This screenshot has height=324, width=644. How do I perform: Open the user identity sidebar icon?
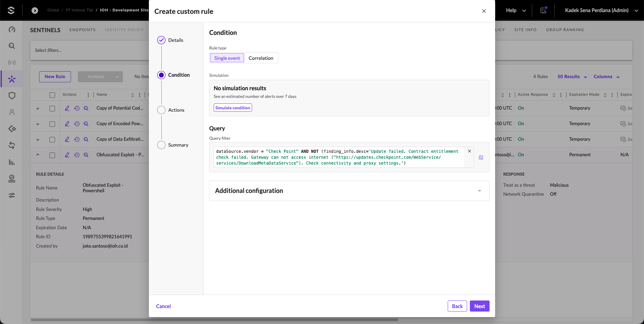[x=12, y=112]
